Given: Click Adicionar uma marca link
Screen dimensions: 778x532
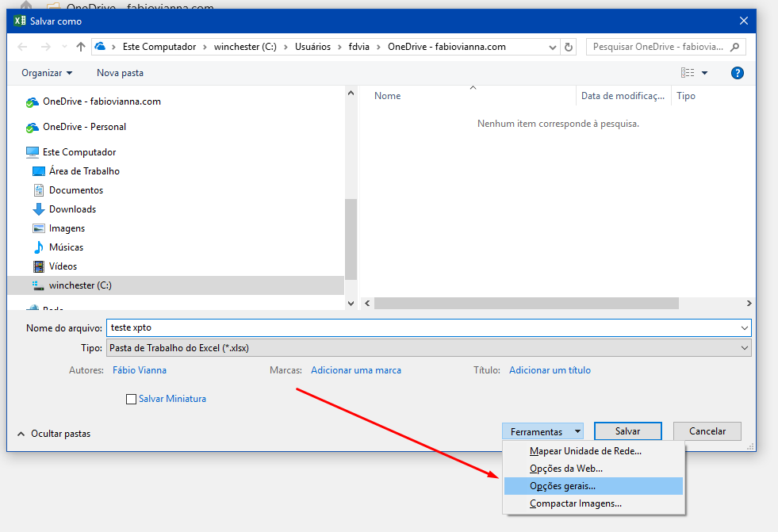Looking at the screenshot, I should [x=356, y=370].
